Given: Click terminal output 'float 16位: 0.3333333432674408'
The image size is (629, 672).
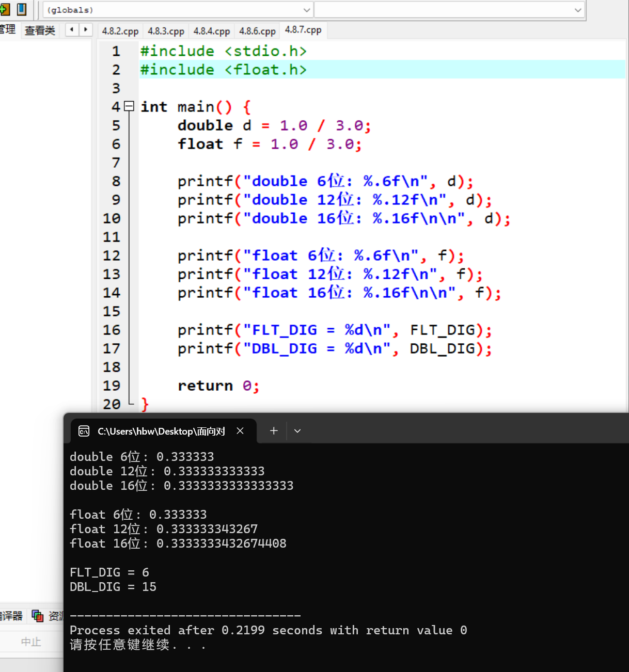Looking at the screenshot, I should coord(178,543).
